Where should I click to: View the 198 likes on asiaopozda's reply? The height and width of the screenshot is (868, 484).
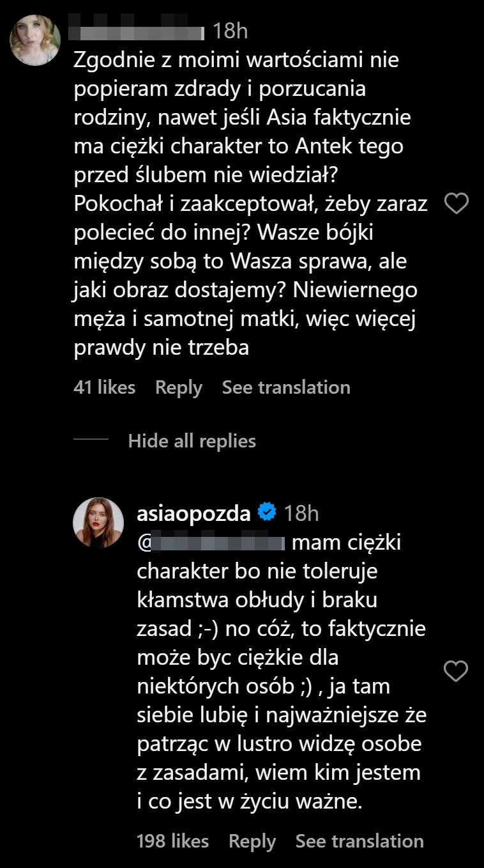click(x=172, y=842)
